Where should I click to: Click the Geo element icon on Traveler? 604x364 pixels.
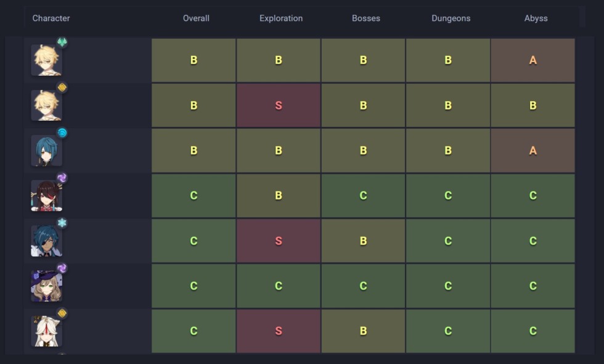pos(62,87)
